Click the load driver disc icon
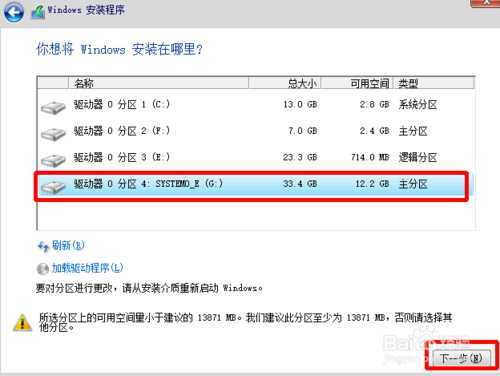The width and height of the screenshot is (500, 376). click(x=43, y=269)
